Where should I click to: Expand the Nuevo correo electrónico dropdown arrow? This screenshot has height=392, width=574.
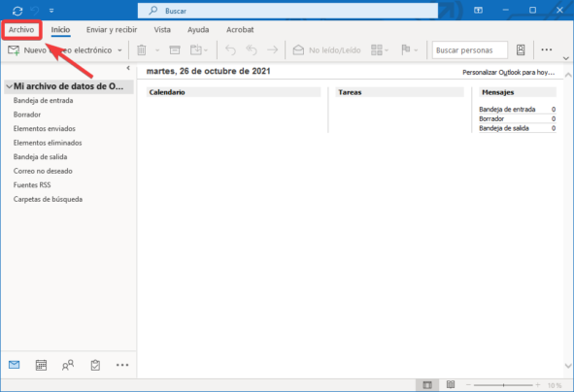pyautogui.click(x=119, y=50)
